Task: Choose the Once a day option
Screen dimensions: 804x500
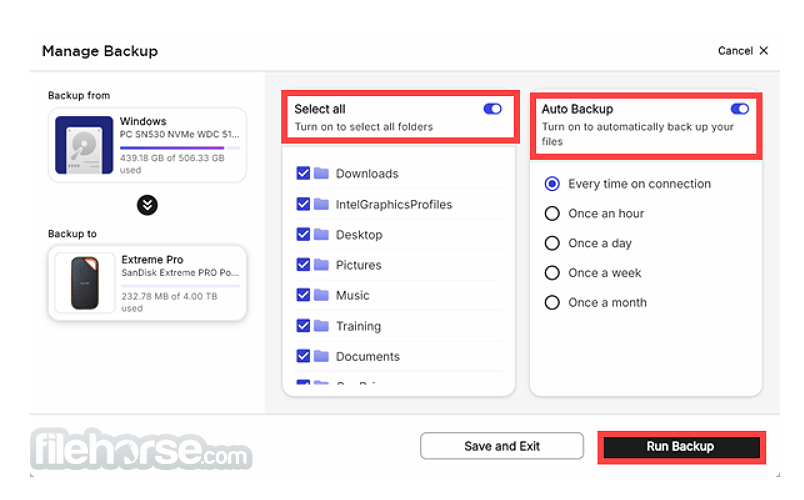Action: click(x=552, y=243)
